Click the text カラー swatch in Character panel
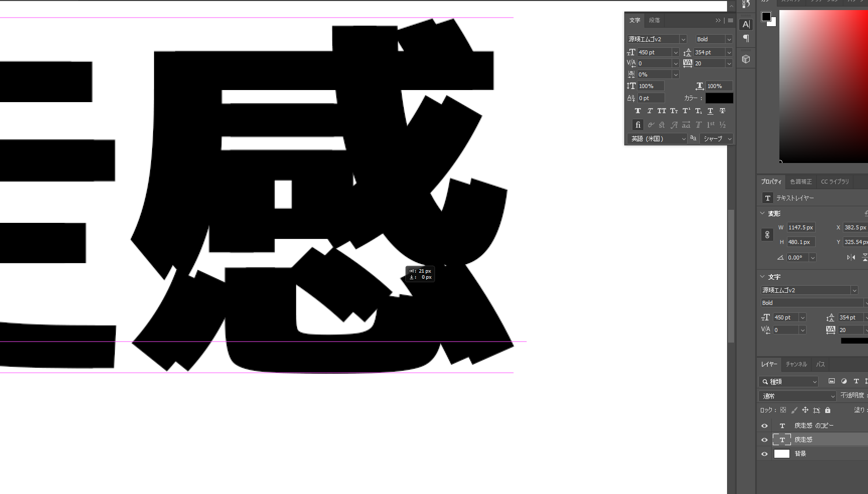868x494 pixels. pyautogui.click(x=719, y=98)
